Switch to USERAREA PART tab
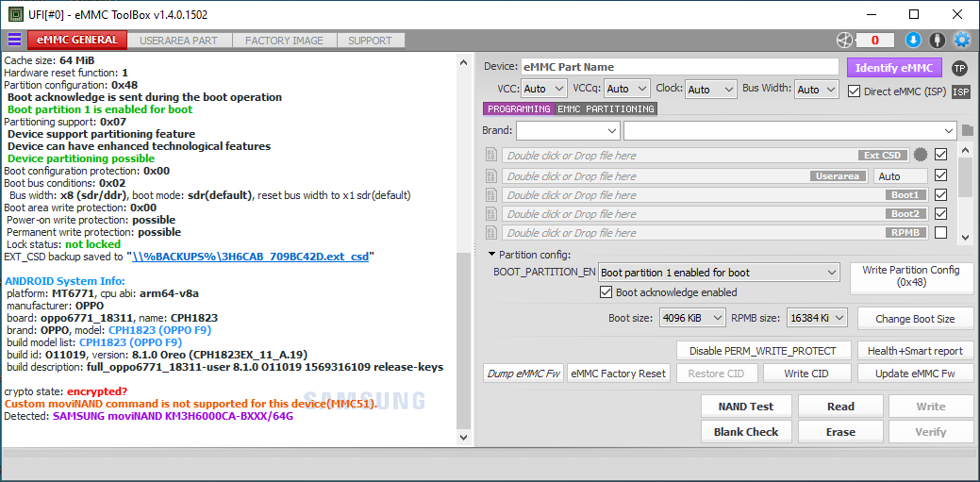980x482 pixels. tap(179, 41)
